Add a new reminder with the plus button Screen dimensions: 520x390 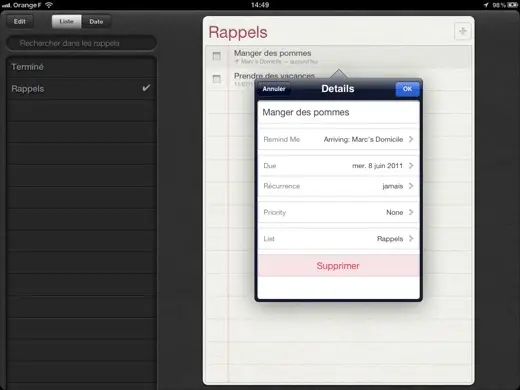pyautogui.click(x=462, y=31)
